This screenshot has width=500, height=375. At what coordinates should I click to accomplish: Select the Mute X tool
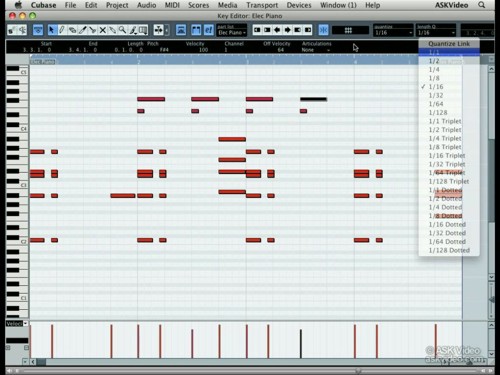tap(103, 30)
